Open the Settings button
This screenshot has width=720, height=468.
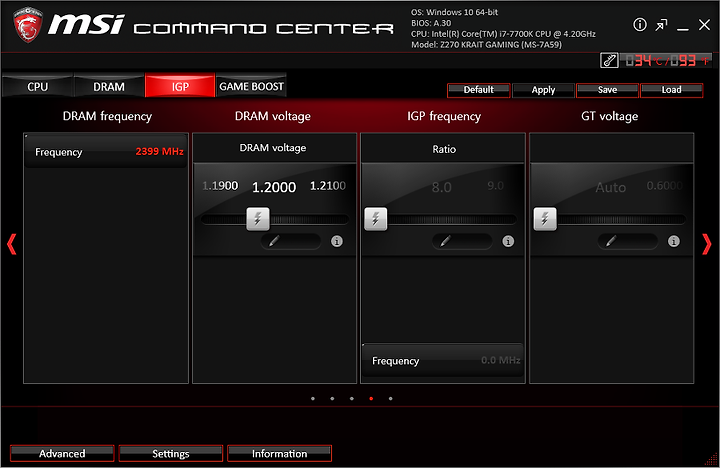pos(171,453)
